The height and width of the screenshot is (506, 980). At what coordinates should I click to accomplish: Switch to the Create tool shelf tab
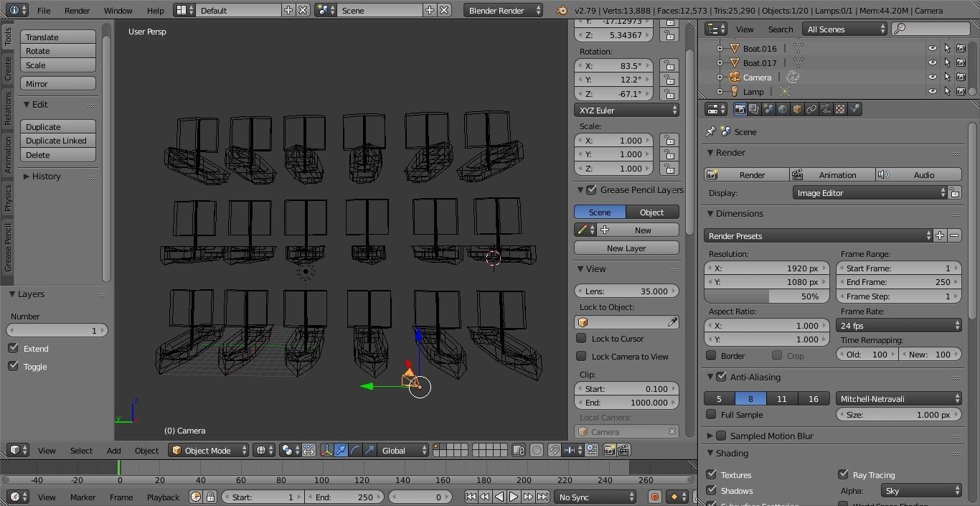pyautogui.click(x=8, y=69)
